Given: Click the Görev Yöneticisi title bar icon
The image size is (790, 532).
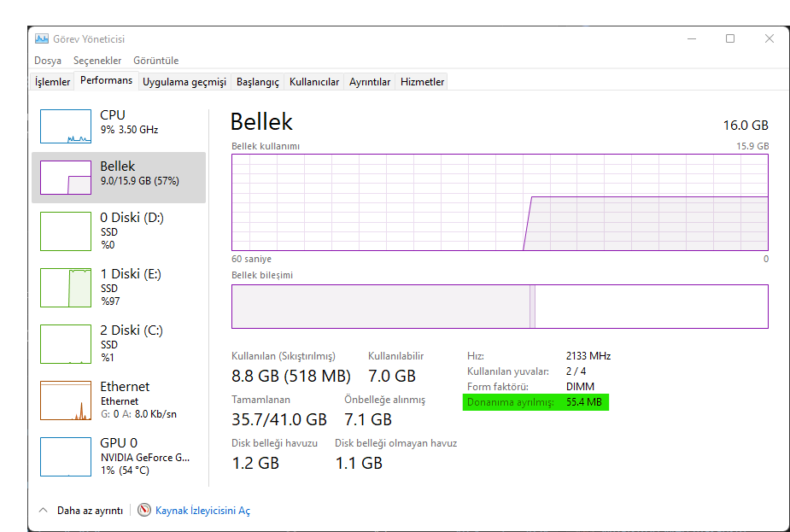Looking at the screenshot, I should point(41,39).
